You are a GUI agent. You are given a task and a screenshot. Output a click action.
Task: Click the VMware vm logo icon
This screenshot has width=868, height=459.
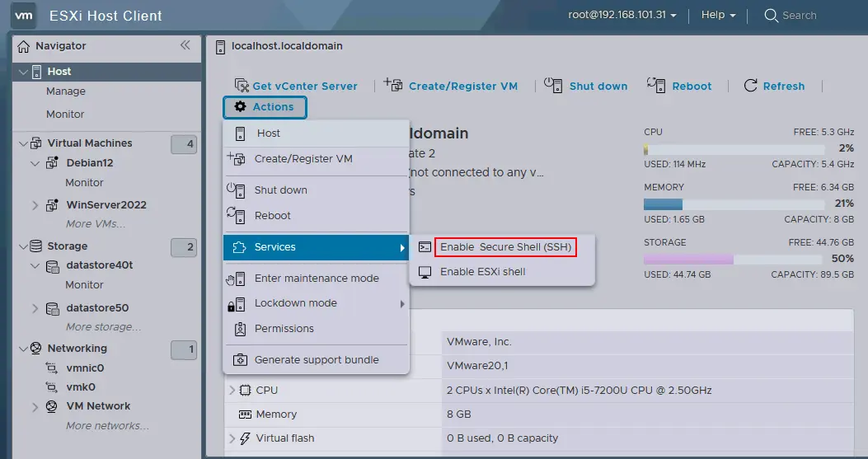point(23,16)
